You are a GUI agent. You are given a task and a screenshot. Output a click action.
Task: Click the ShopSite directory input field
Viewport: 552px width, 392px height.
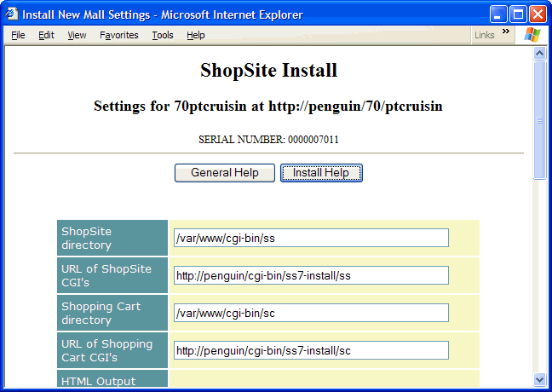[x=310, y=238]
